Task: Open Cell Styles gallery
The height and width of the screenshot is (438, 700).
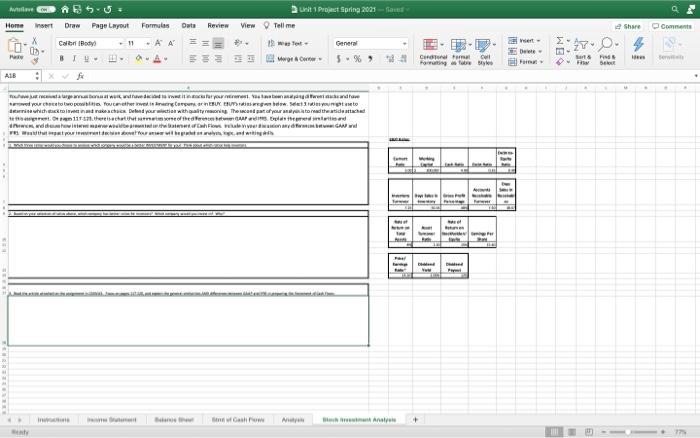Action: 485,52
